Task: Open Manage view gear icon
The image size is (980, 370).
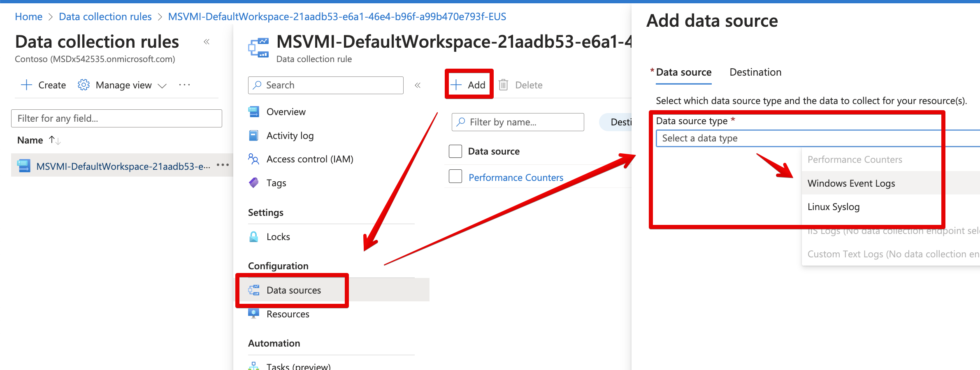Action: 84,85
